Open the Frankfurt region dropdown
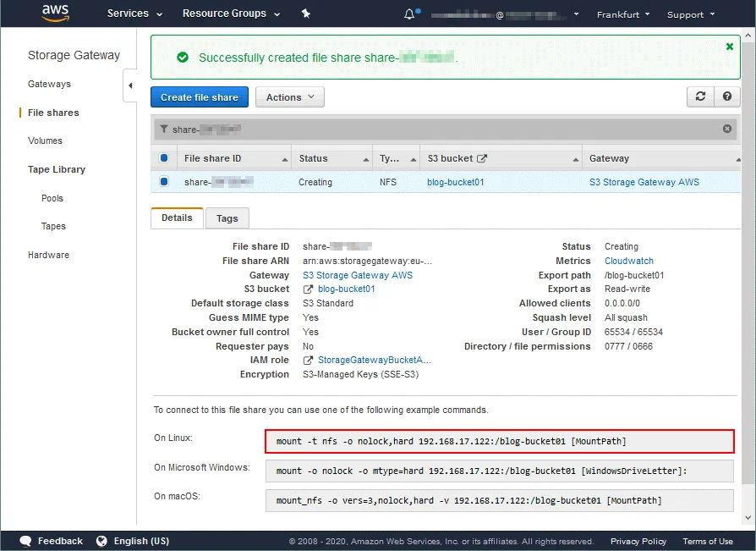 (623, 14)
